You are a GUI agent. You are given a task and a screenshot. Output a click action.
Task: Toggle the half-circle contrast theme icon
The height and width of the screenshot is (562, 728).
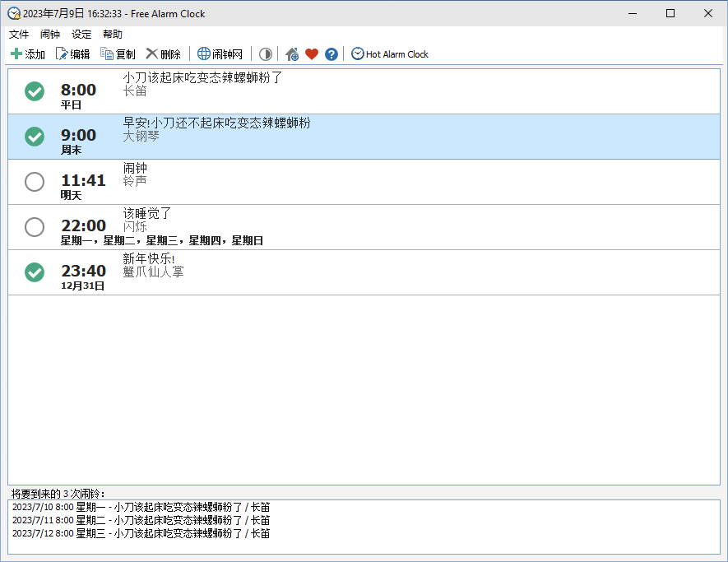(x=266, y=54)
